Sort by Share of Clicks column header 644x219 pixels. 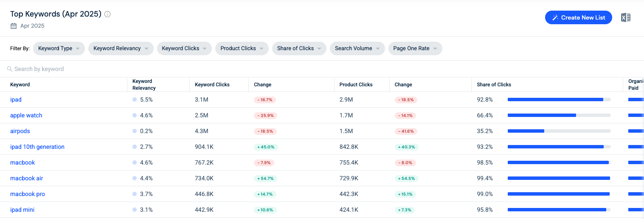494,85
